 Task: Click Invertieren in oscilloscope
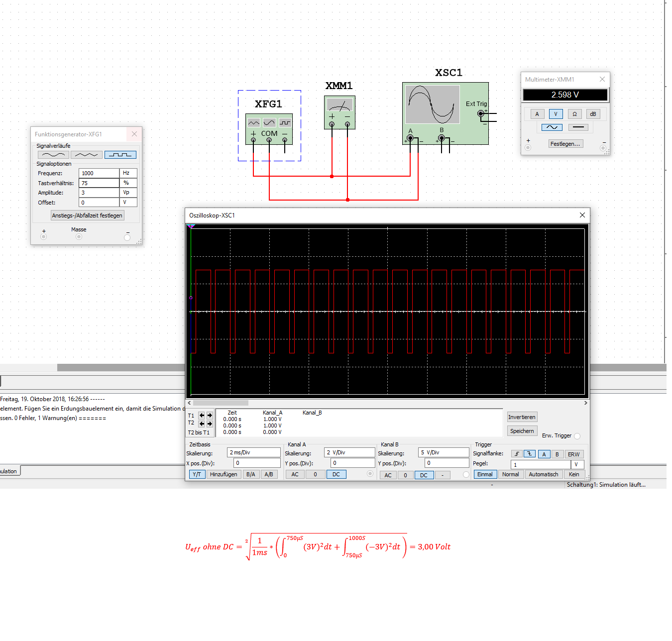pos(522,417)
